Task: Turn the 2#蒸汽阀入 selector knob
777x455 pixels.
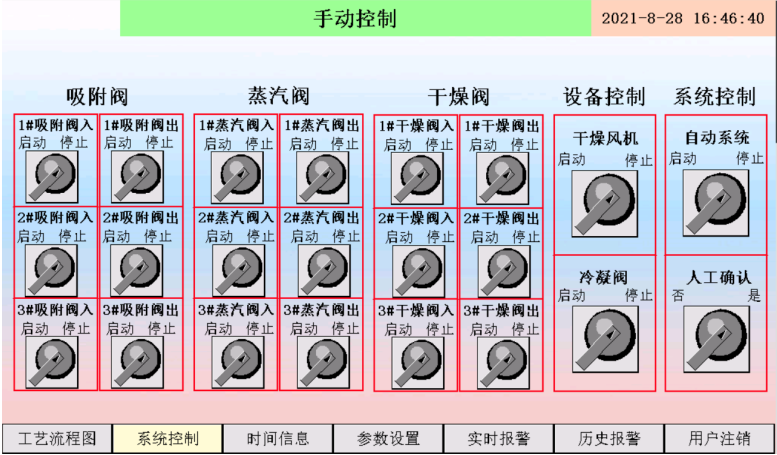Action: click(238, 271)
